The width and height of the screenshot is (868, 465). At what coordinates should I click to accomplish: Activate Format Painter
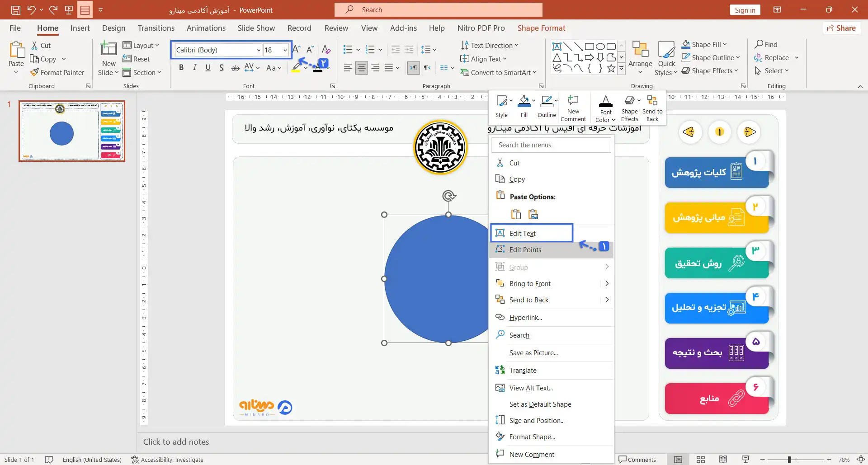coord(57,72)
